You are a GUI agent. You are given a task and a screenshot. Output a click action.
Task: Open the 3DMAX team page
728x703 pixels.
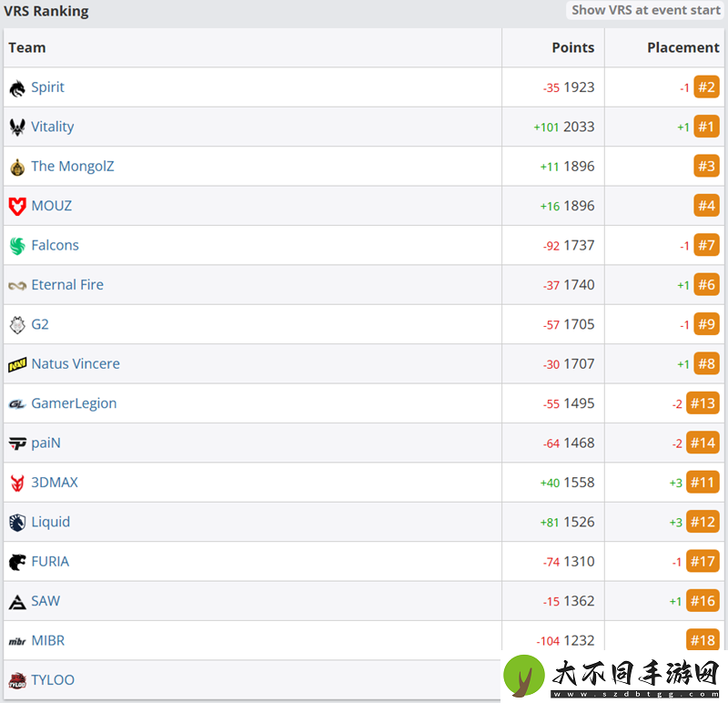55,482
